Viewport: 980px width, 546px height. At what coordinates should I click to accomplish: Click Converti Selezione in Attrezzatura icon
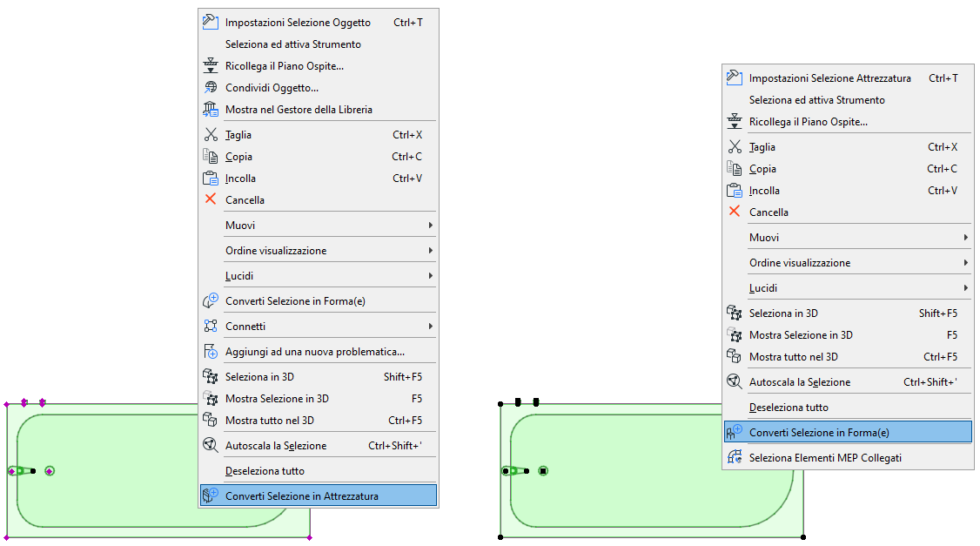210,495
